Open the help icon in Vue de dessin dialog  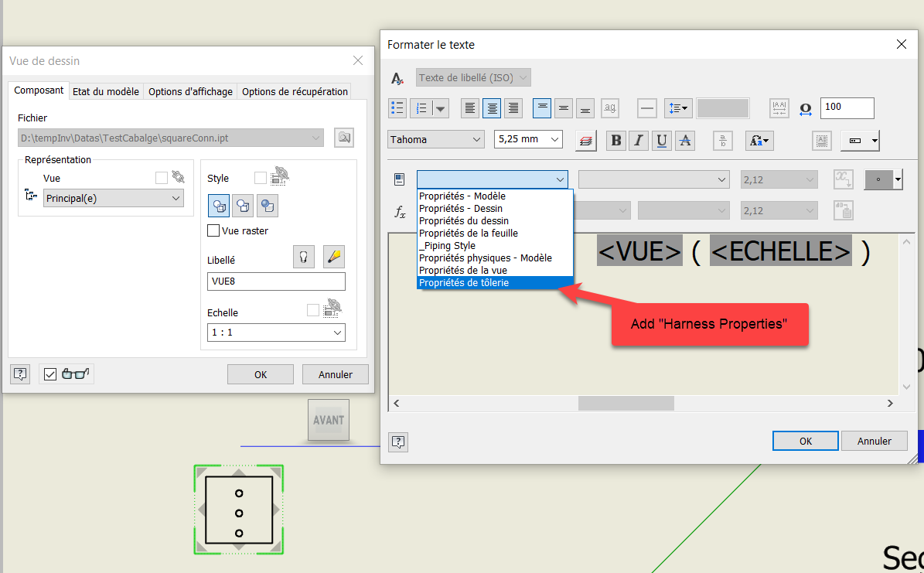tap(19, 374)
